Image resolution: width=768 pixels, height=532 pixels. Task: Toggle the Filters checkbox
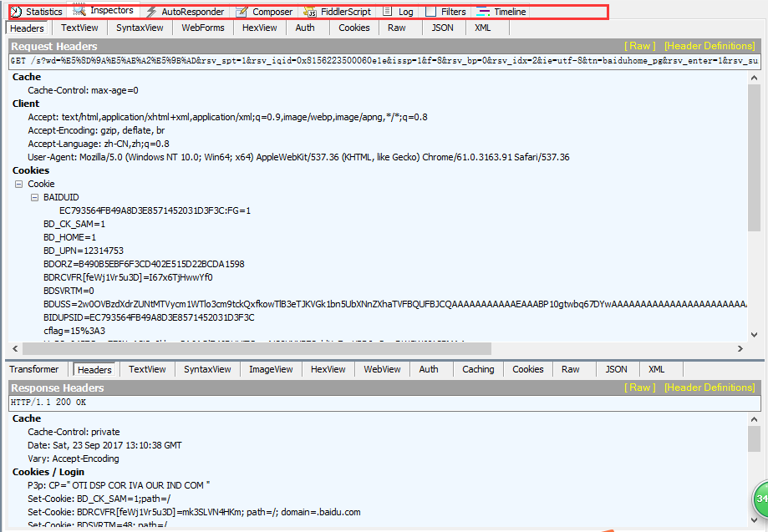(x=430, y=12)
